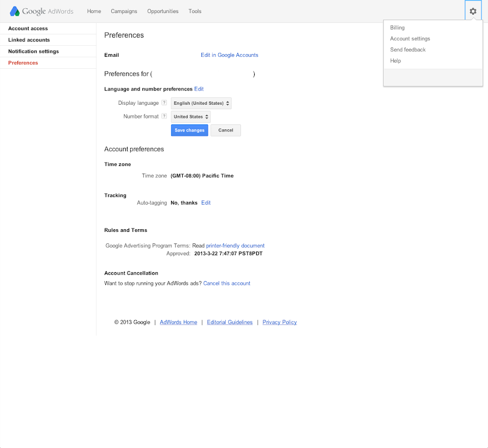488x448 pixels.
Task: Edit the Auto-tagging setting
Action: [206, 203]
